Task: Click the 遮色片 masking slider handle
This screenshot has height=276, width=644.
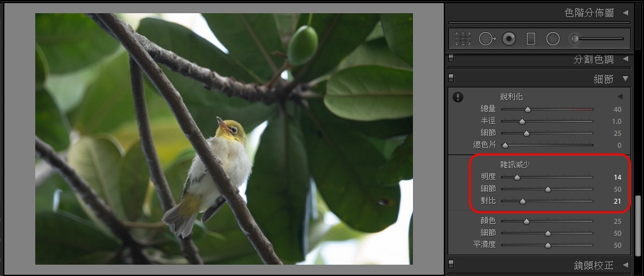Action: click(505, 145)
